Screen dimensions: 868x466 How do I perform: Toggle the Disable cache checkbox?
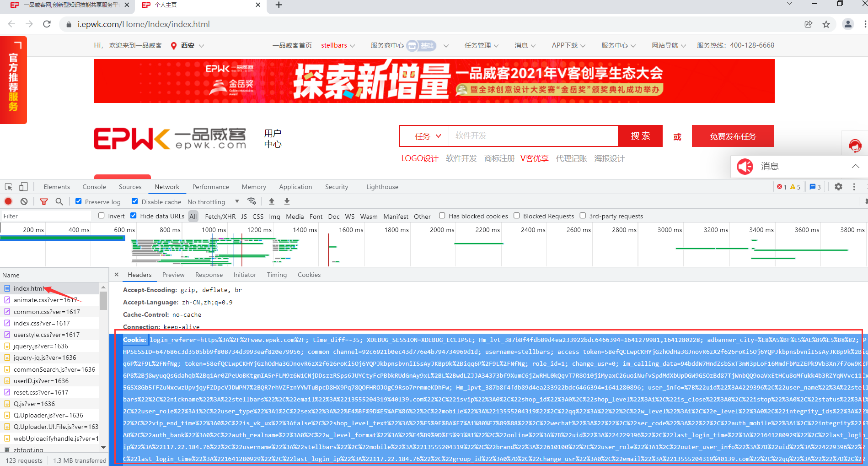(x=135, y=201)
